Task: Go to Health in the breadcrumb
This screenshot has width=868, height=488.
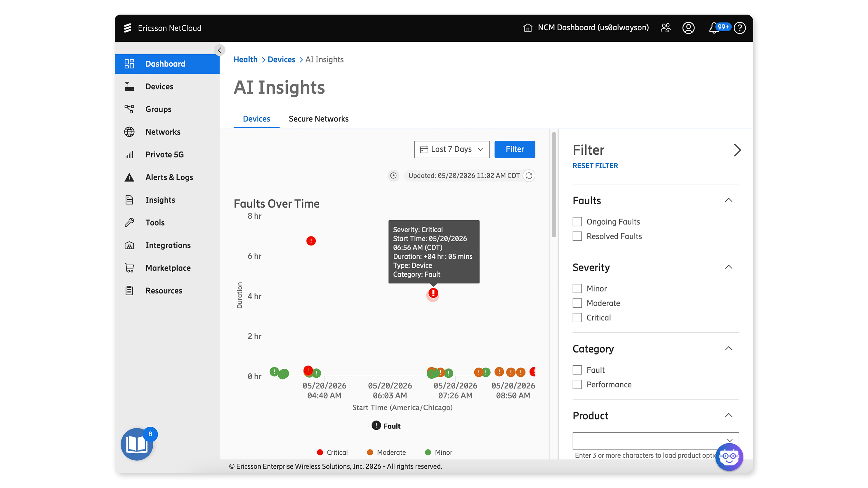Action: pyautogui.click(x=245, y=60)
